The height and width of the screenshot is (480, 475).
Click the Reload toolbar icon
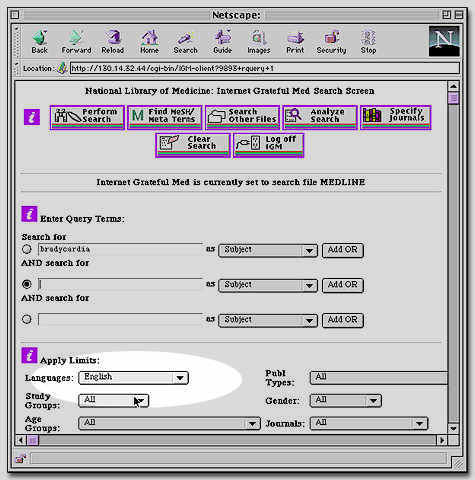tap(113, 42)
